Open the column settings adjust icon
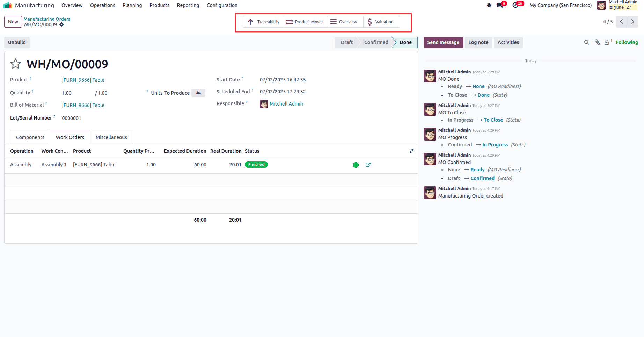 (x=411, y=151)
